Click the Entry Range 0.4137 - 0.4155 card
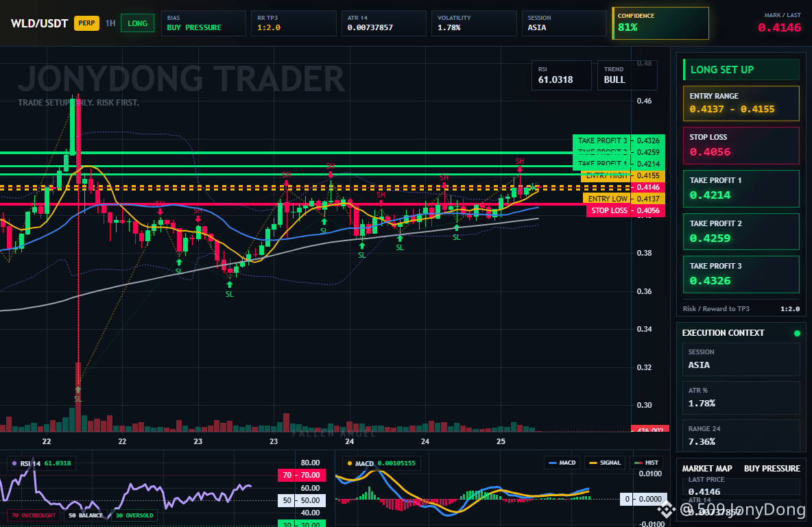Viewport: 812px width, 527px height. tap(741, 103)
